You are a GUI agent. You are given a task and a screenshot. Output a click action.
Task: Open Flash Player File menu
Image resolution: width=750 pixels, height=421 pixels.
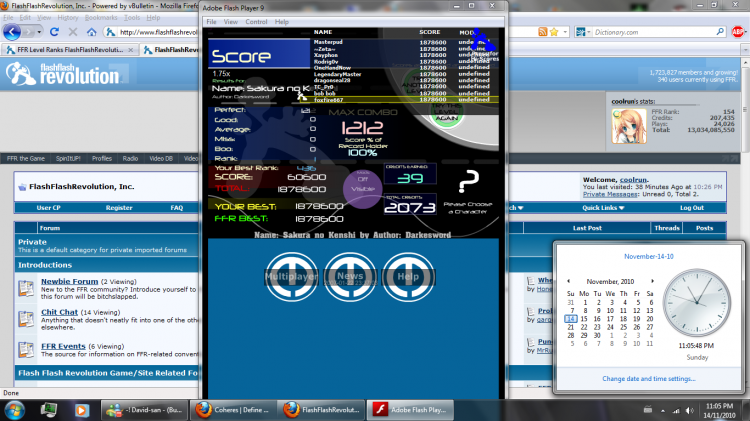point(211,22)
